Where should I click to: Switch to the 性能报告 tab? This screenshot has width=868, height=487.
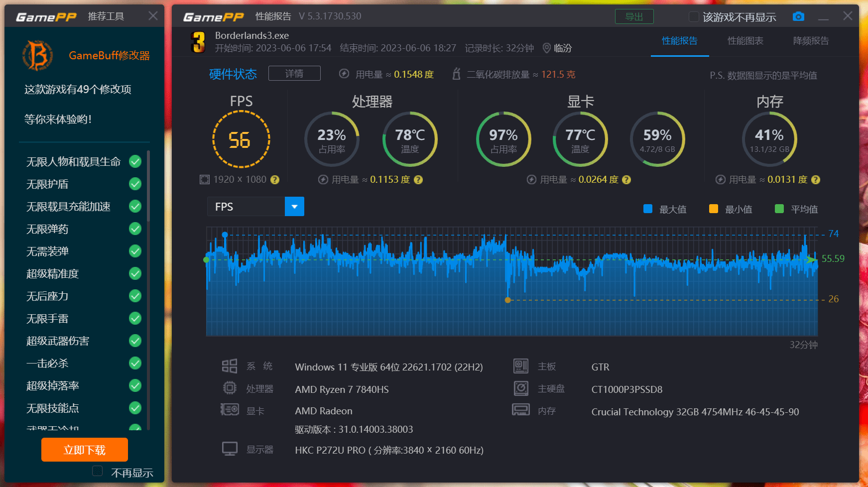coord(680,41)
